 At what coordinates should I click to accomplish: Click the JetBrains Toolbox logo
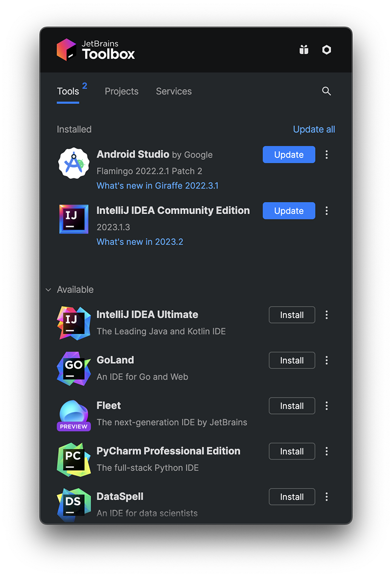pyautogui.click(x=96, y=50)
